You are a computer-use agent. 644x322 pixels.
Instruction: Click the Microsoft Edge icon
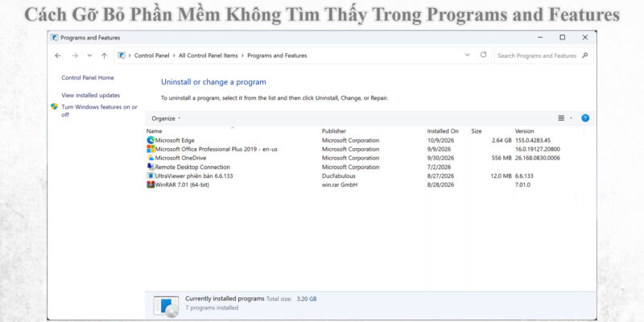tap(151, 140)
